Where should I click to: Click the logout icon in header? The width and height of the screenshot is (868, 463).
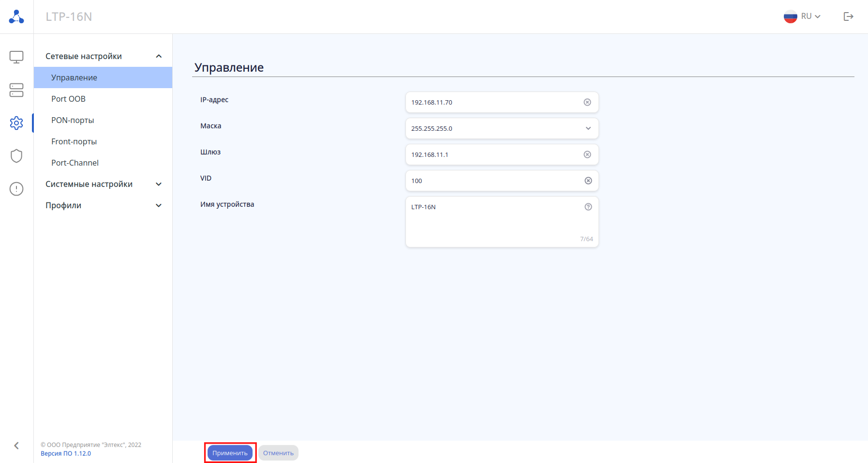pos(849,16)
